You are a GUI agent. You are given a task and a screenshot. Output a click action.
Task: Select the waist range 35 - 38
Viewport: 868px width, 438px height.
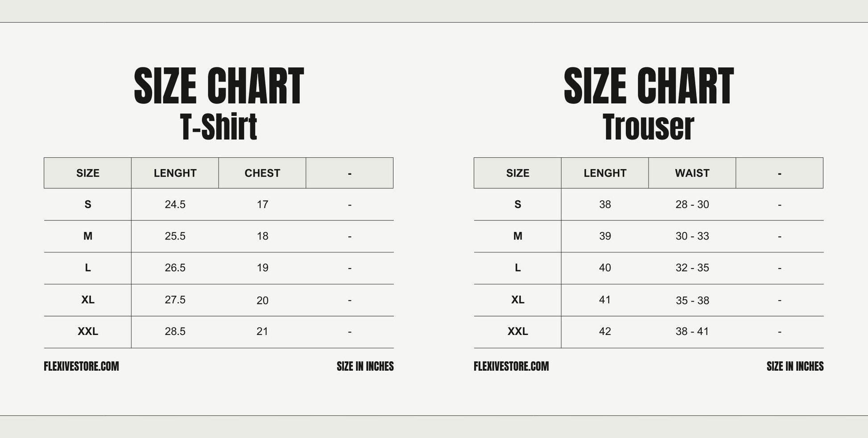[692, 301]
